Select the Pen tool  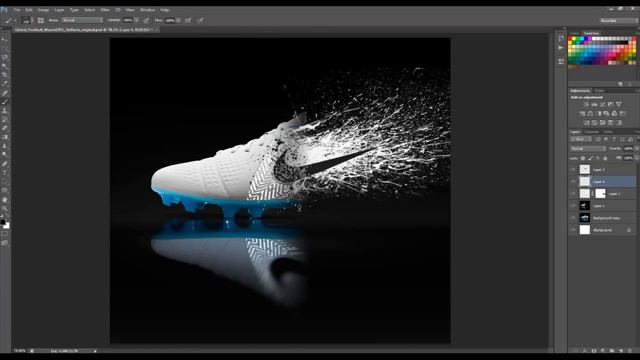(x=5, y=163)
